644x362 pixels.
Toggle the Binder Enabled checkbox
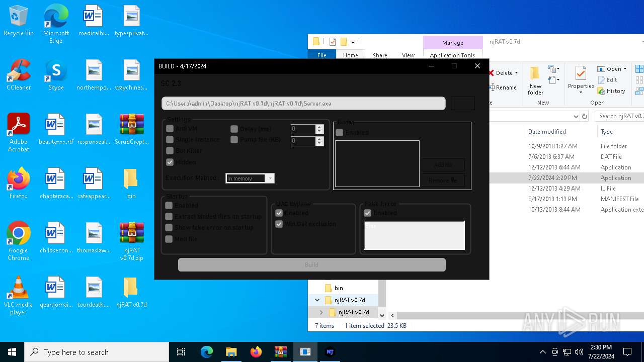[x=340, y=133]
